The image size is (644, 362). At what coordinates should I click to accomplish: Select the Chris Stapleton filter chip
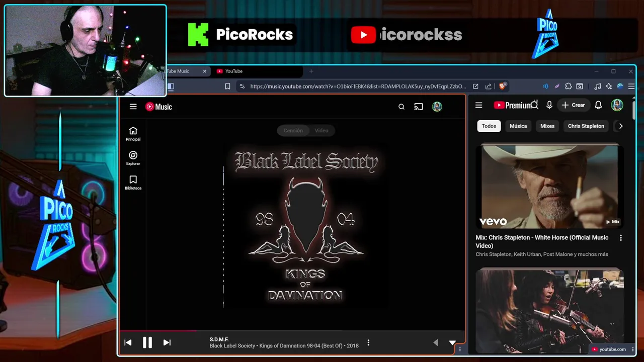click(586, 126)
